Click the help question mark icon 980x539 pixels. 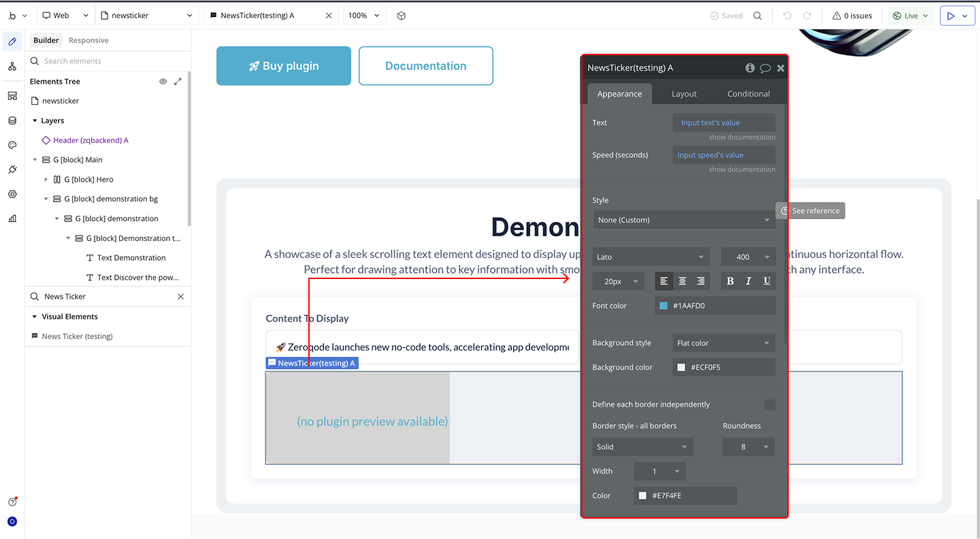coord(12,502)
